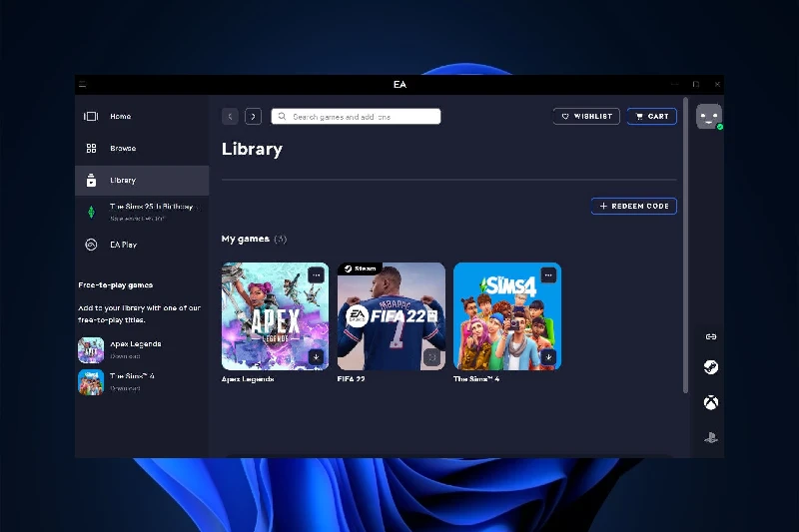This screenshot has width=799, height=532.
Task: Open Apex Legends options three-dot menu
Action: tap(317, 275)
